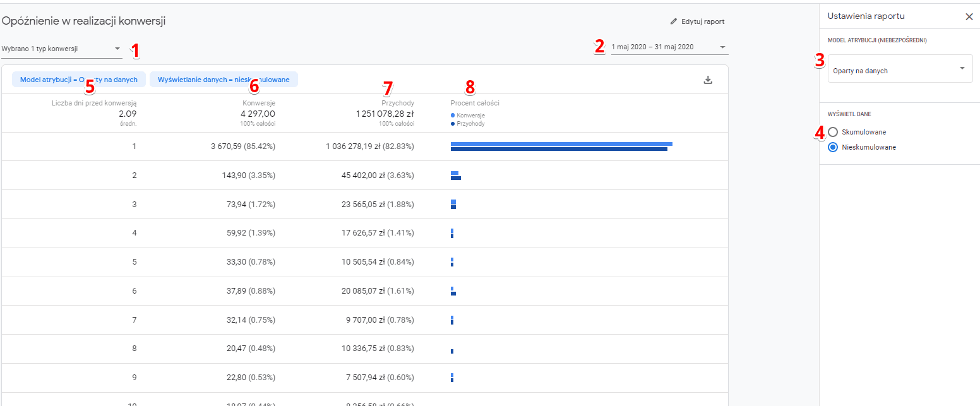Open Edytuj raport via its text label
The image size is (980, 406).
tap(703, 21)
